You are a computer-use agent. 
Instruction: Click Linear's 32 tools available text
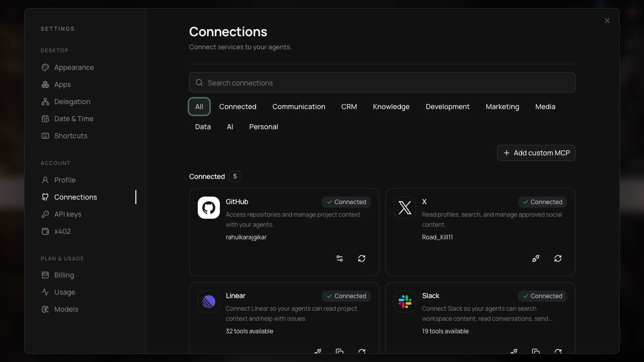[250, 331]
